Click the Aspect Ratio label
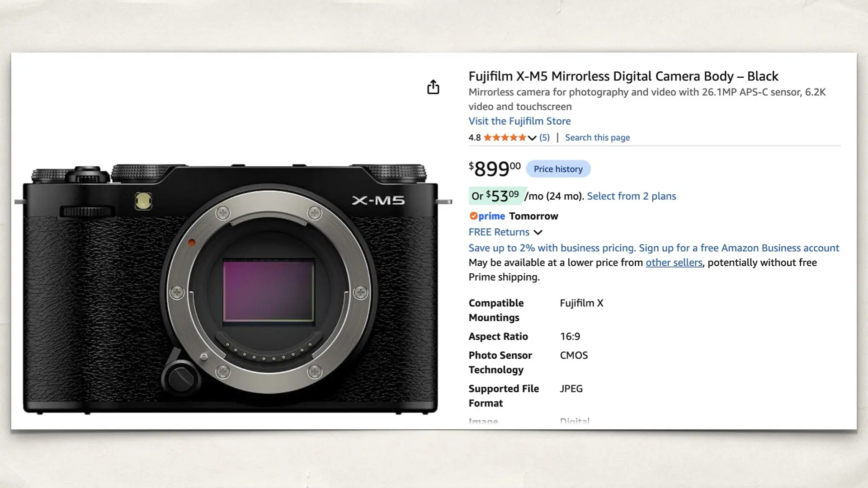The image size is (868, 488). point(498,337)
